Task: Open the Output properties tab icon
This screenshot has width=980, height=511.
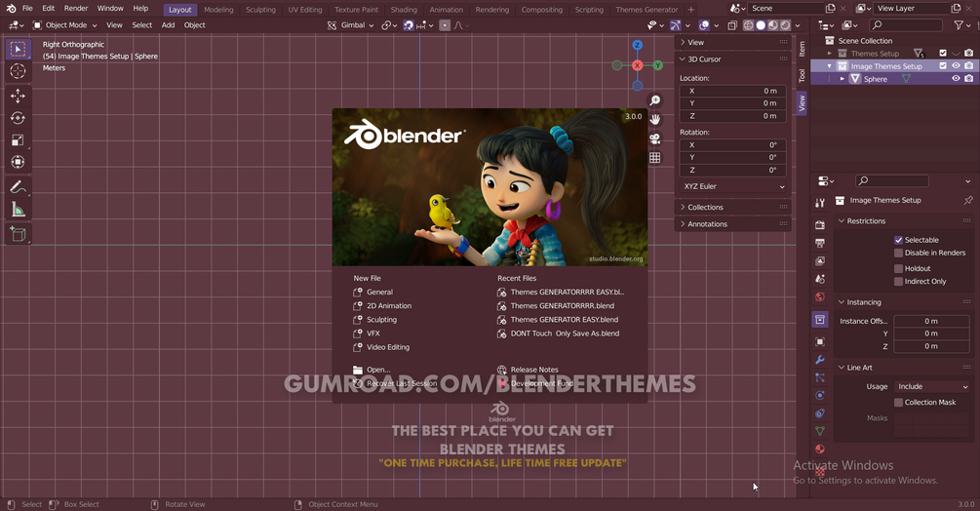Action: pos(820,243)
